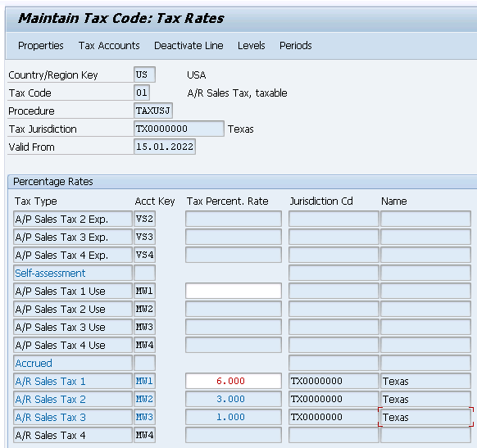477x448 pixels.
Task: Click the Periods toolbar button
Action: 296,46
